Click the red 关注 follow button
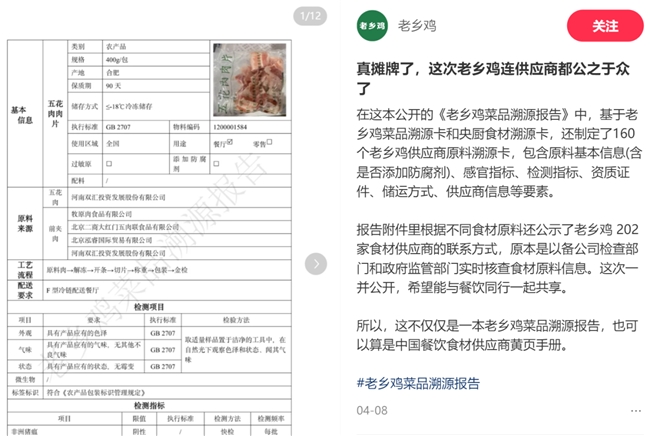Image resolution: width=650 pixels, height=436 pixels. [605, 26]
